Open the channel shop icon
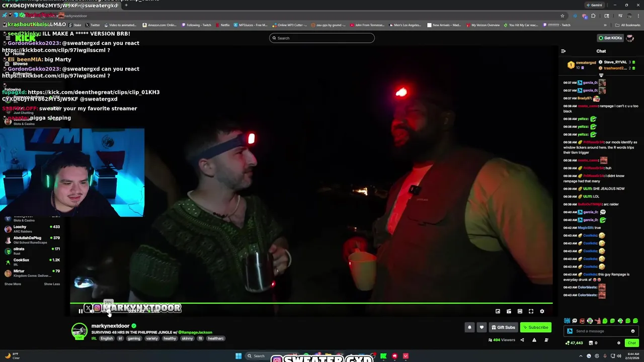The image size is (644, 362). tap(590, 343)
